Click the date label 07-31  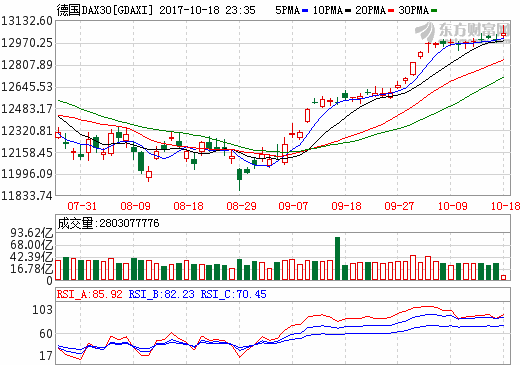point(82,206)
